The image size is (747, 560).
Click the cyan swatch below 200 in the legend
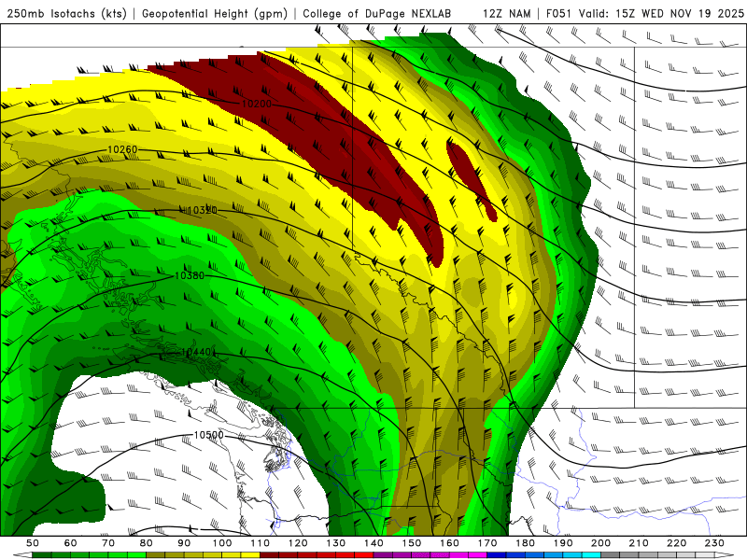[x=592, y=555]
